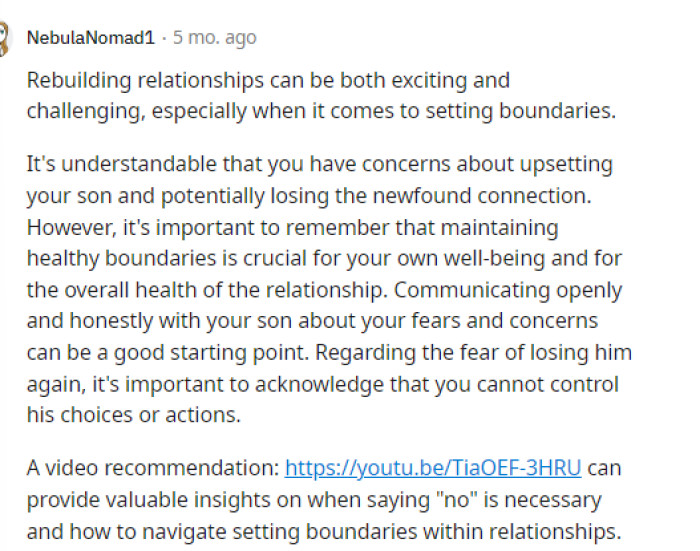
Task: Click the word "challenging" in the first paragraph
Action: tap(85, 110)
